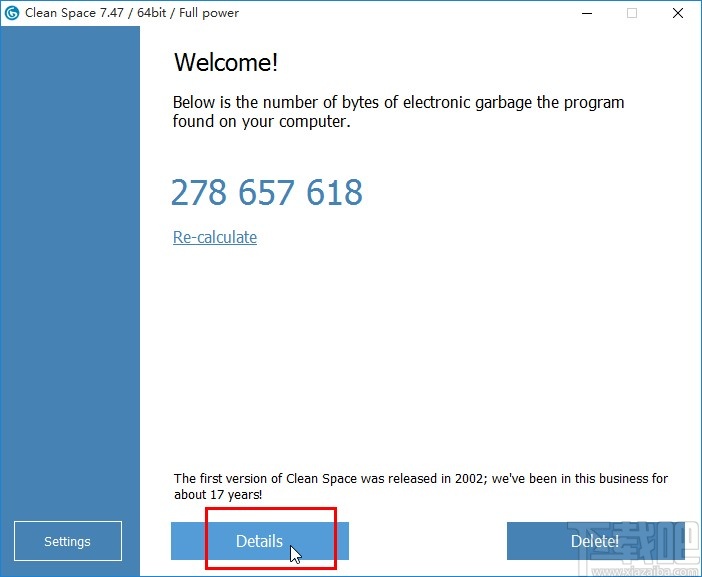Click the Welcome! heading
The image size is (702, 577).
click(x=226, y=62)
